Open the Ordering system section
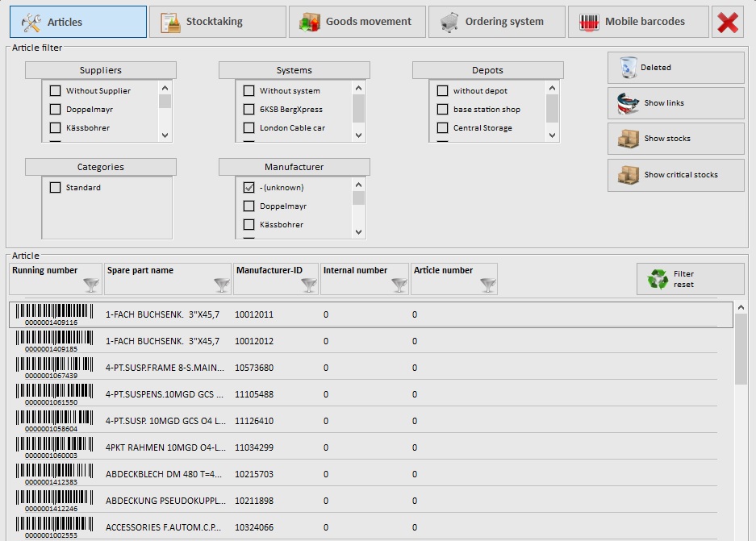 pyautogui.click(x=496, y=22)
